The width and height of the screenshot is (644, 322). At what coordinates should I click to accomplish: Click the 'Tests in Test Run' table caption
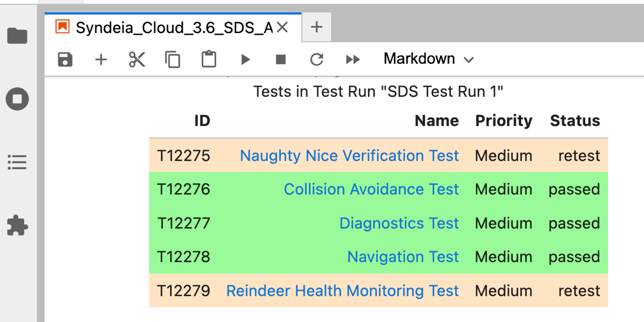pos(378,92)
